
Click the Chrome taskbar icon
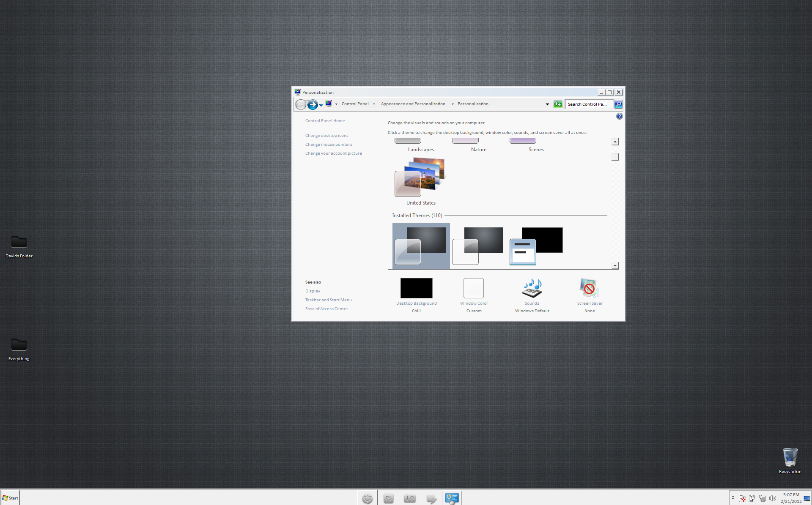pyautogui.click(x=367, y=498)
